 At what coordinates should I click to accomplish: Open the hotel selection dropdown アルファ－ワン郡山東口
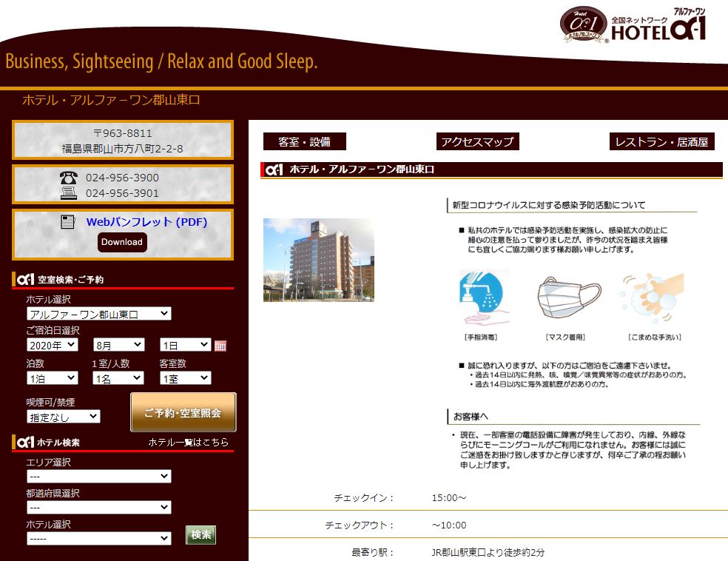pyautogui.click(x=99, y=314)
